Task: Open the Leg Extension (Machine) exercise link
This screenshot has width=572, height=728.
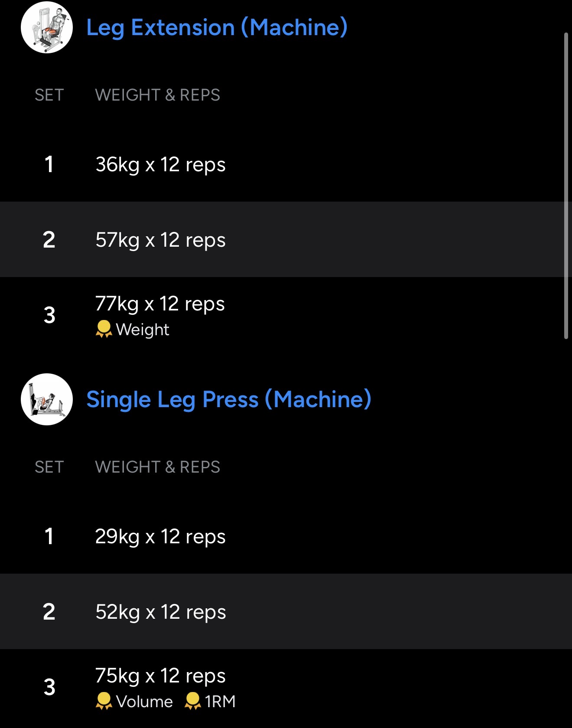Action: pyautogui.click(x=217, y=27)
